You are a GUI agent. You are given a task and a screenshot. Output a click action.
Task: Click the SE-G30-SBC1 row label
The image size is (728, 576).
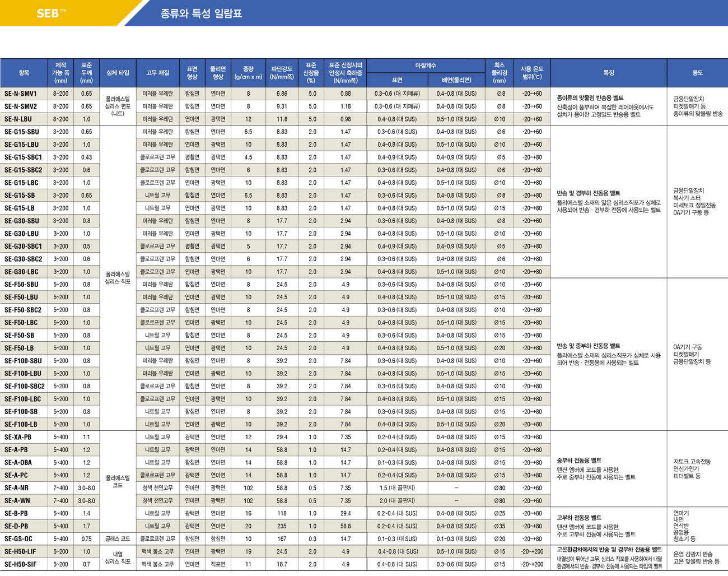pyautogui.click(x=24, y=247)
